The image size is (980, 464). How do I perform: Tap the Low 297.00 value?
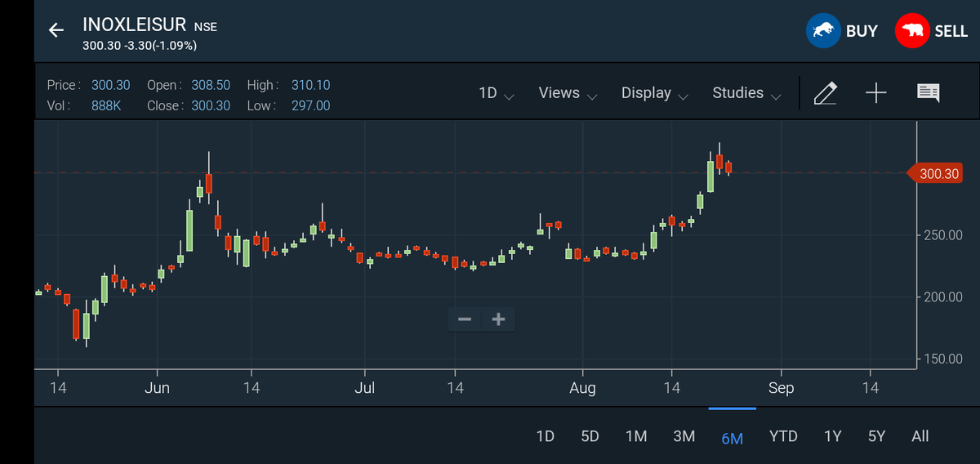click(310, 105)
